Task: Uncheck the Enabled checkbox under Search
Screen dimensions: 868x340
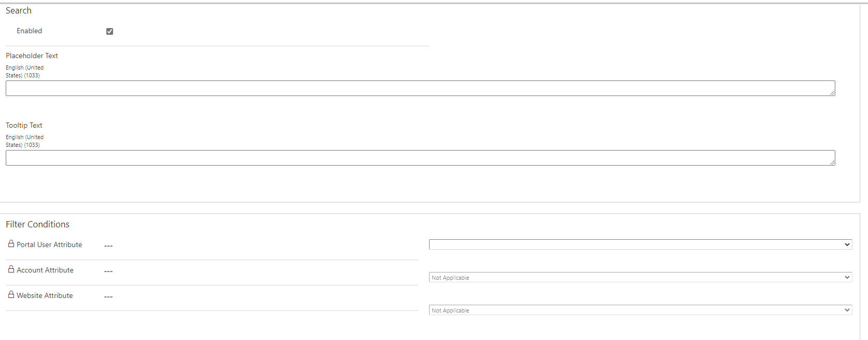Action: pyautogui.click(x=109, y=31)
